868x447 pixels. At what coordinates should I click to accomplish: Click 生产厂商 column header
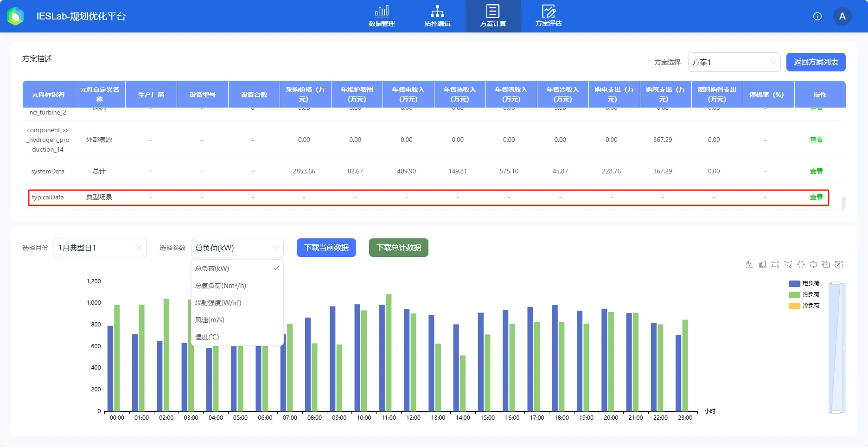(151, 95)
